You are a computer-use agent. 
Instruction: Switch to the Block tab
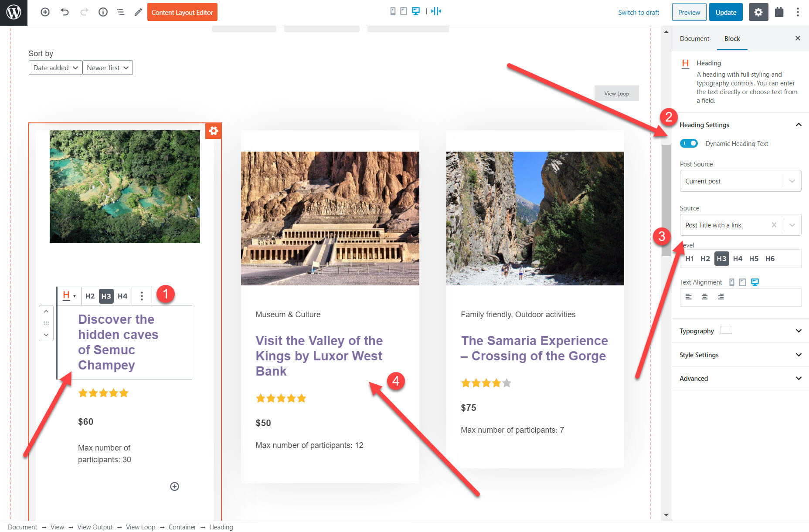[x=732, y=38]
